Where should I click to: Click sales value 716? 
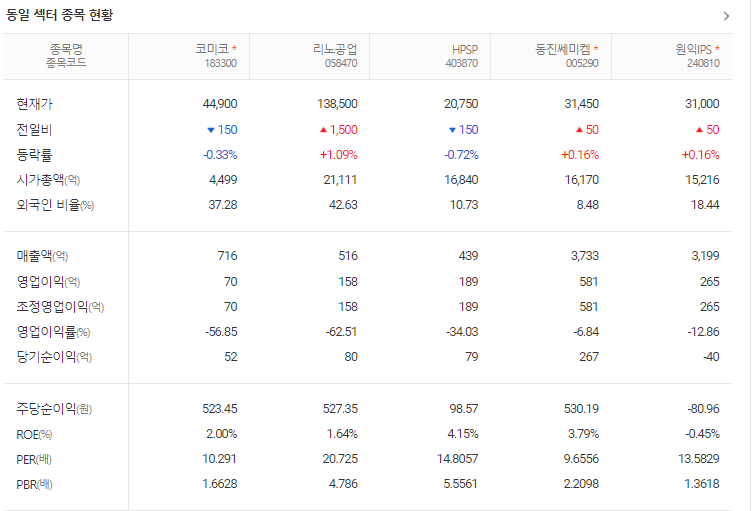(227, 256)
